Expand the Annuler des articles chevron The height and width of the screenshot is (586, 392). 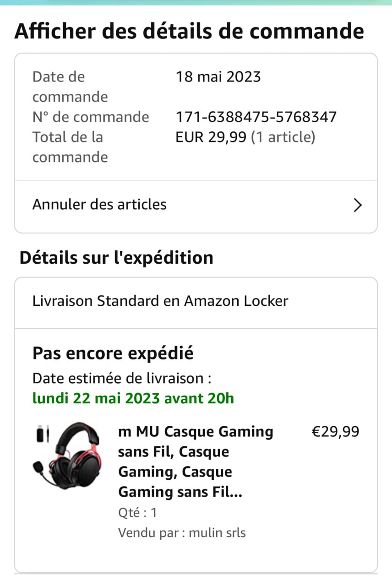click(358, 206)
